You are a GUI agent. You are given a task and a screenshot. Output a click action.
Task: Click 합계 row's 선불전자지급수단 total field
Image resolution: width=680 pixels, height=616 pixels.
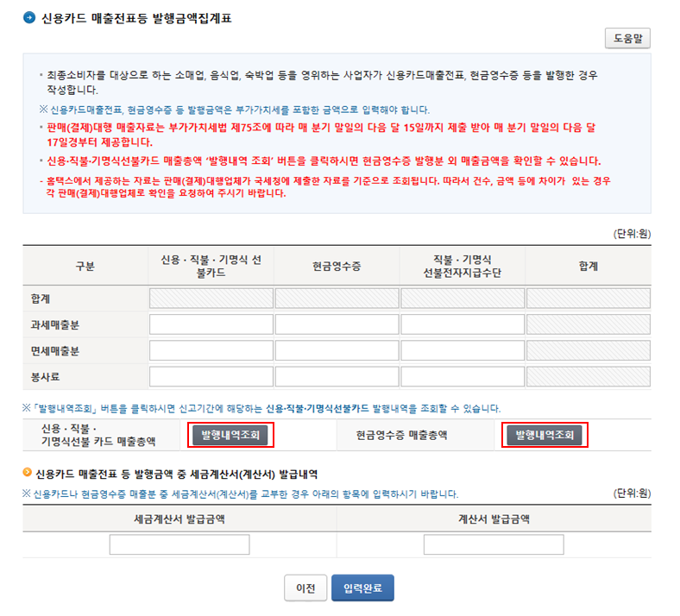coord(463,299)
